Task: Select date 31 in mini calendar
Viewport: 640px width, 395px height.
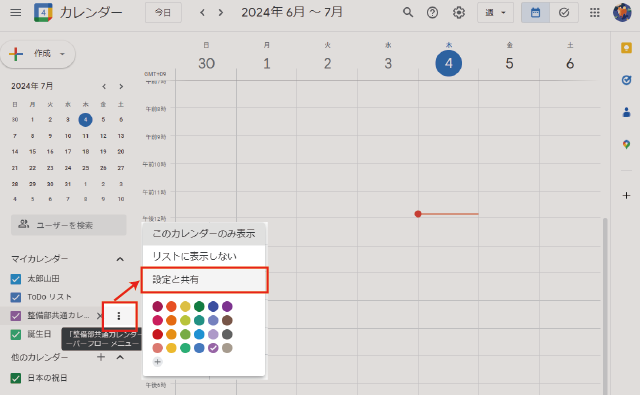Action: [68, 184]
